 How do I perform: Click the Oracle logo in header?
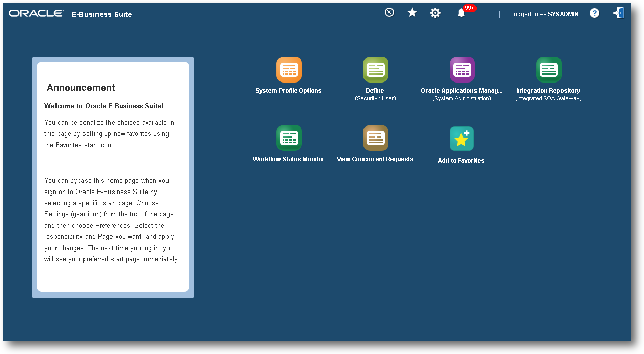pyautogui.click(x=36, y=13)
